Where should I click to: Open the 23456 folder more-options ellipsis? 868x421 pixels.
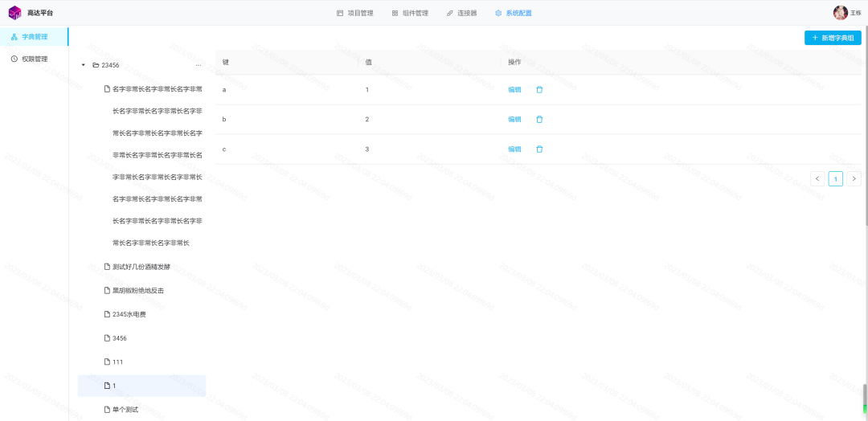click(199, 65)
